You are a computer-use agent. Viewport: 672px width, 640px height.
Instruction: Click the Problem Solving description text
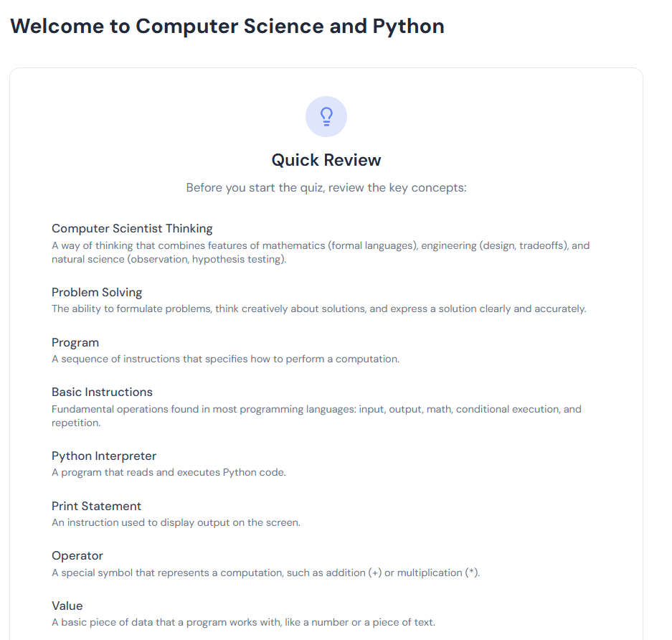click(x=318, y=309)
